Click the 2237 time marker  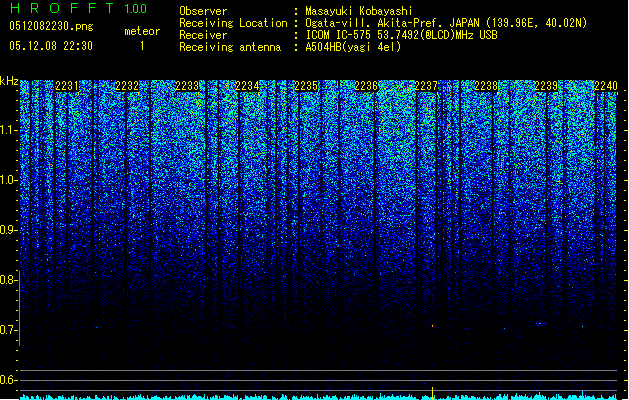click(426, 86)
